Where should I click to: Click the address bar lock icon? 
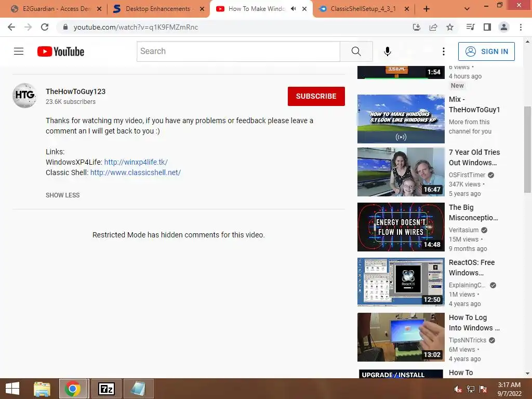65,27
